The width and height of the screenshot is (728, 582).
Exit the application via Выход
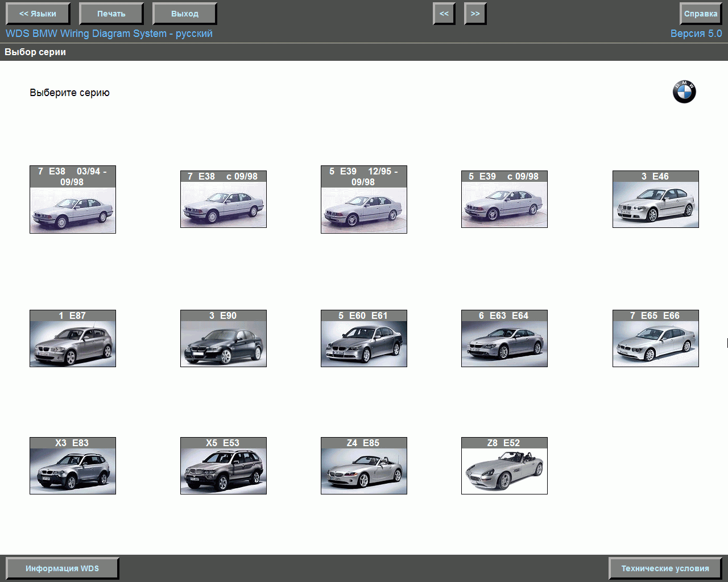pos(184,14)
